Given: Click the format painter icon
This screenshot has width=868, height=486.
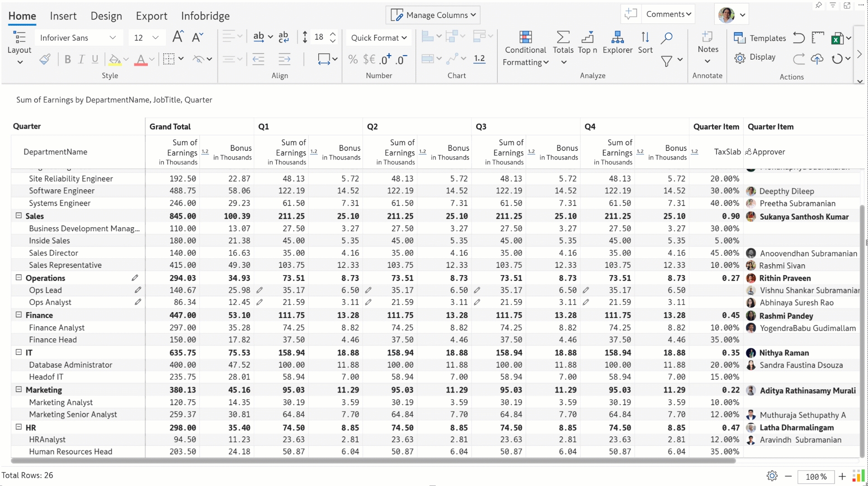Looking at the screenshot, I should [x=45, y=59].
